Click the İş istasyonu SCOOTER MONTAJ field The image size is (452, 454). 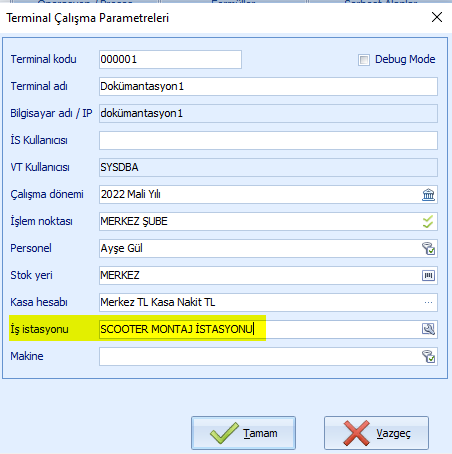pos(260,329)
